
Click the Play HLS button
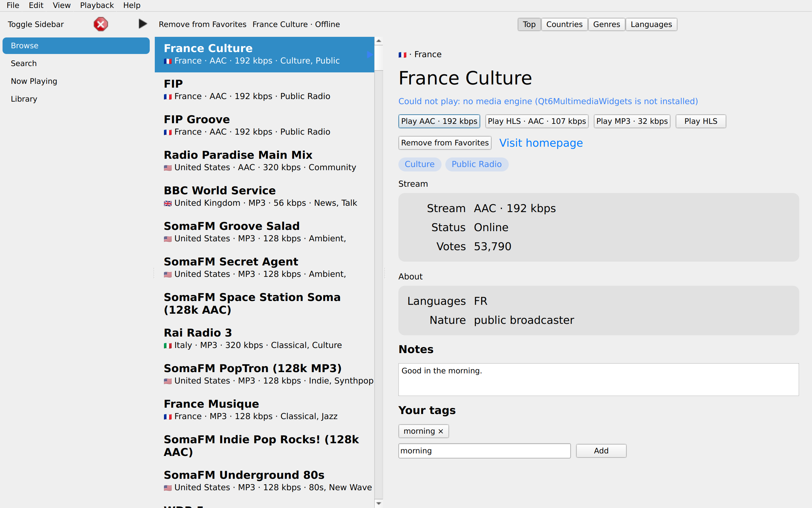click(701, 121)
